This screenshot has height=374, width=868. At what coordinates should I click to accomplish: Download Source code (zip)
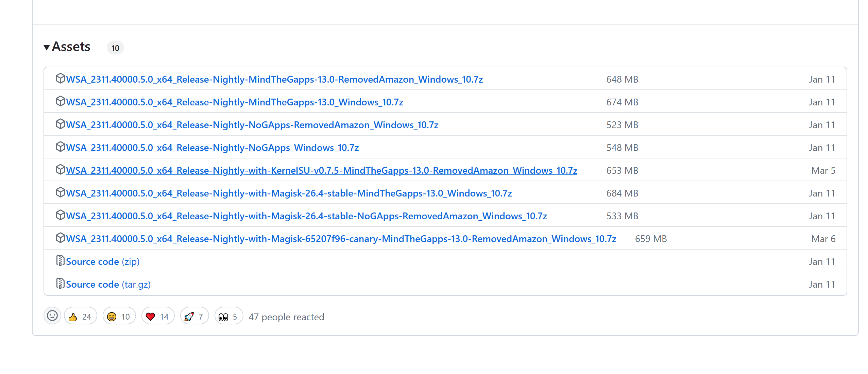point(103,261)
